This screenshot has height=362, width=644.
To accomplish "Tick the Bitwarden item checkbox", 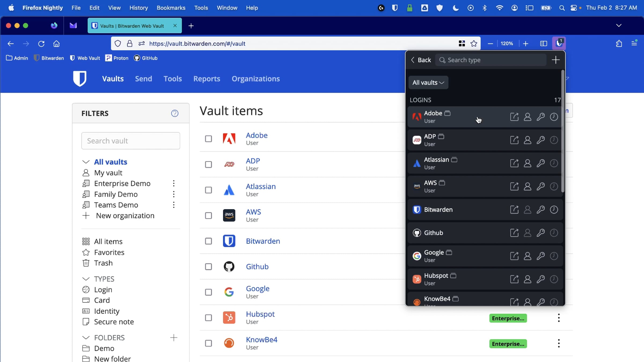I will (208, 241).
